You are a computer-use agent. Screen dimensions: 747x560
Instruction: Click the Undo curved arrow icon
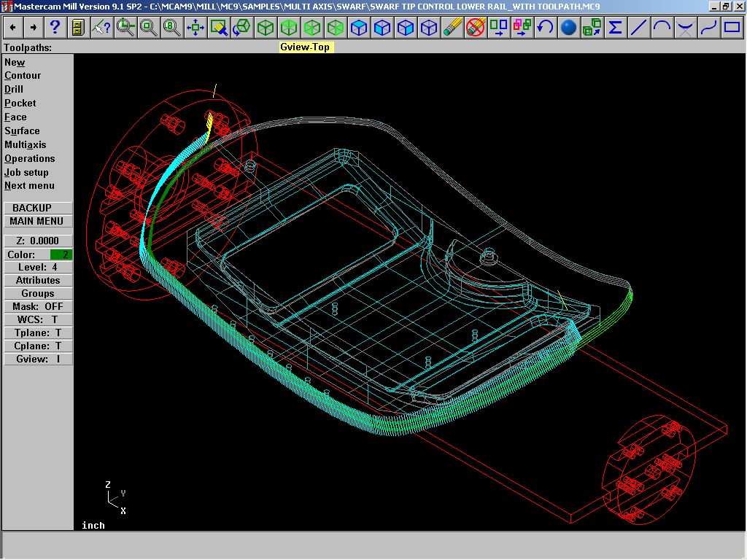point(545,28)
